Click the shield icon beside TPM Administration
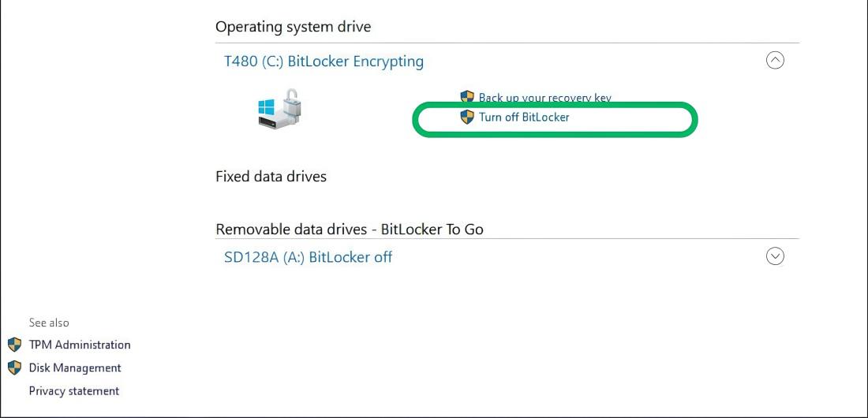The height and width of the screenshot is (418, 868). [x=14, y=345]
